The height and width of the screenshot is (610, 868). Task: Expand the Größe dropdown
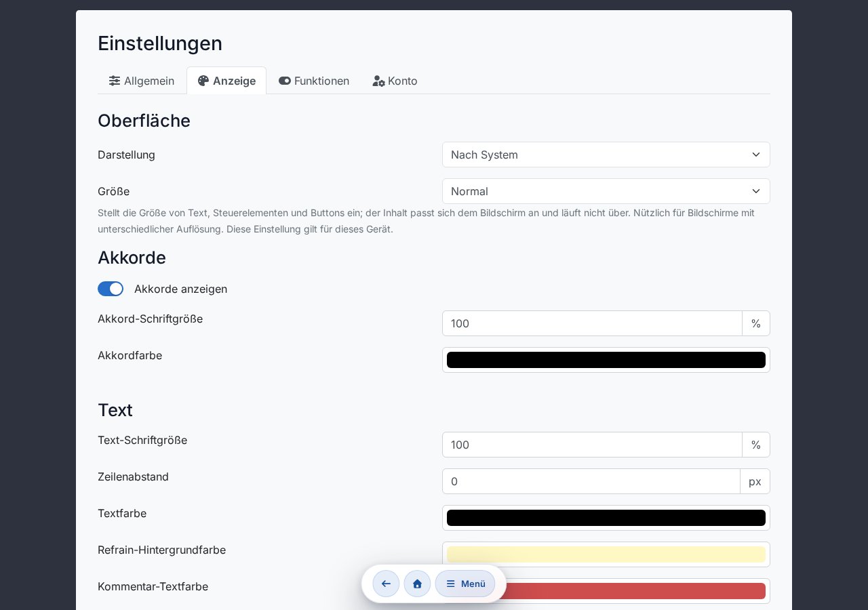[606, 191]
